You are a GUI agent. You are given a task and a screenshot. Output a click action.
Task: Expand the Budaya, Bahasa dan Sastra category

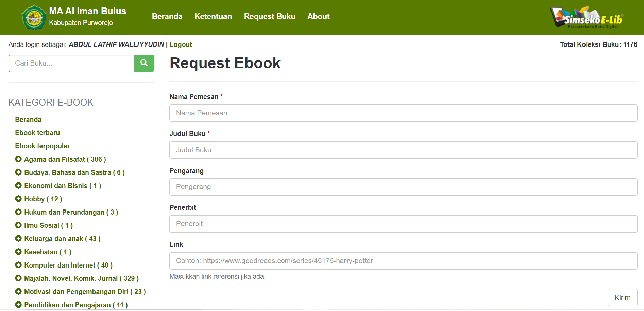(x=19, y=172)
